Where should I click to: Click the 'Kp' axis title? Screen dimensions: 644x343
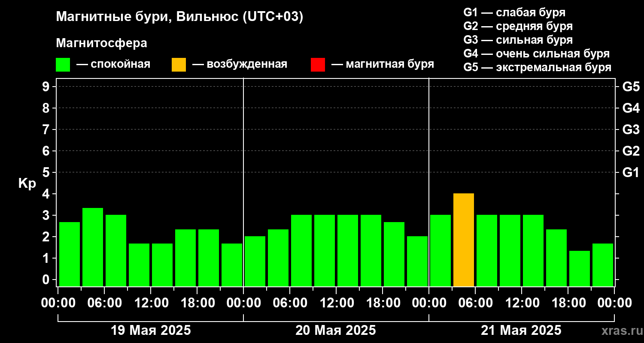(27, 184)
